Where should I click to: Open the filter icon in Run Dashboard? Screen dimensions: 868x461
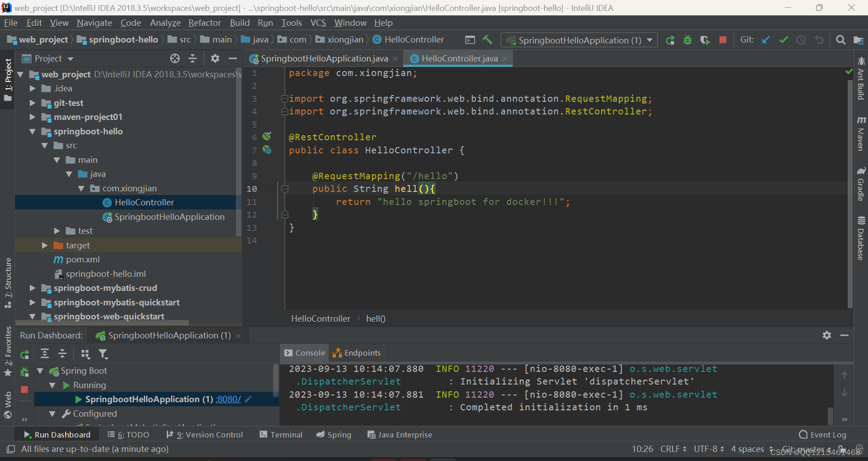coord(103,354)
